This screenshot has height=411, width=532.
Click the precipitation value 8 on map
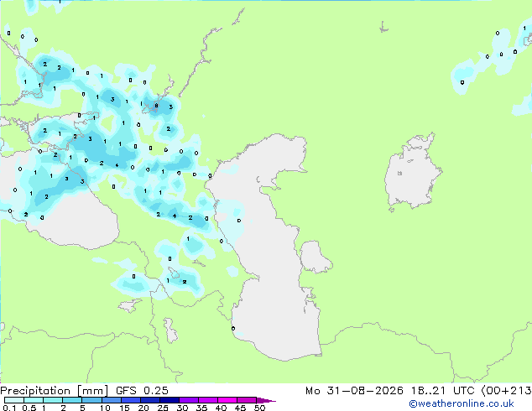coord(156,106)
